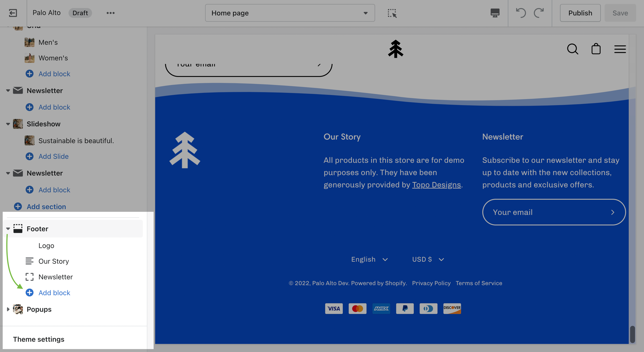The image size is (644, 352).
Task: Select the Logo block under Footer
Action: coord(46,246)
